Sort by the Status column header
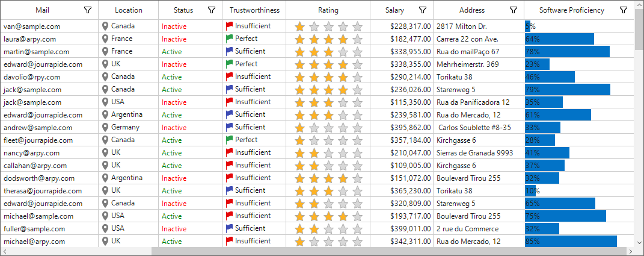Viewport: 644px width, 256px height. tap(183, 10)
